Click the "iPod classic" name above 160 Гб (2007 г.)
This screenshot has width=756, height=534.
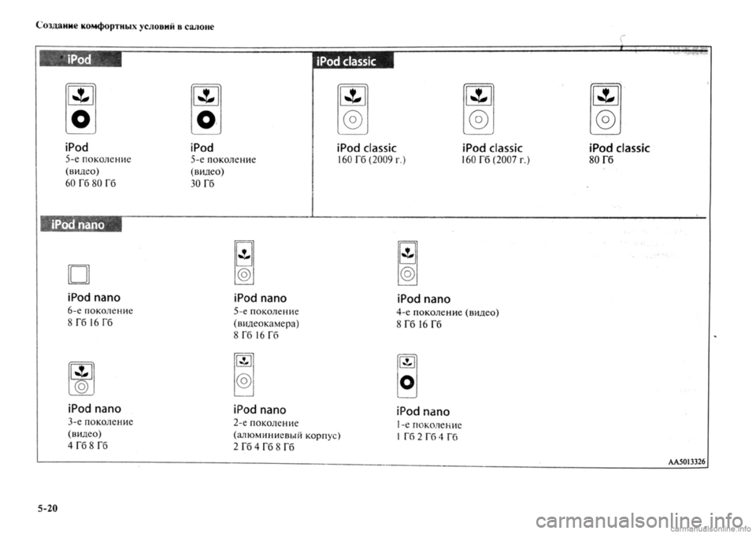coord(492,148)
